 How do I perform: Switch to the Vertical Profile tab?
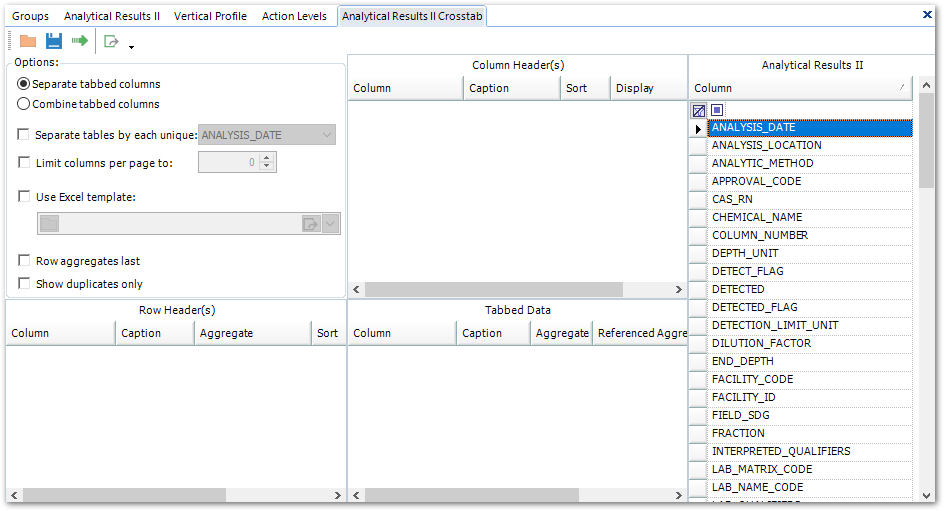(210, 16)
